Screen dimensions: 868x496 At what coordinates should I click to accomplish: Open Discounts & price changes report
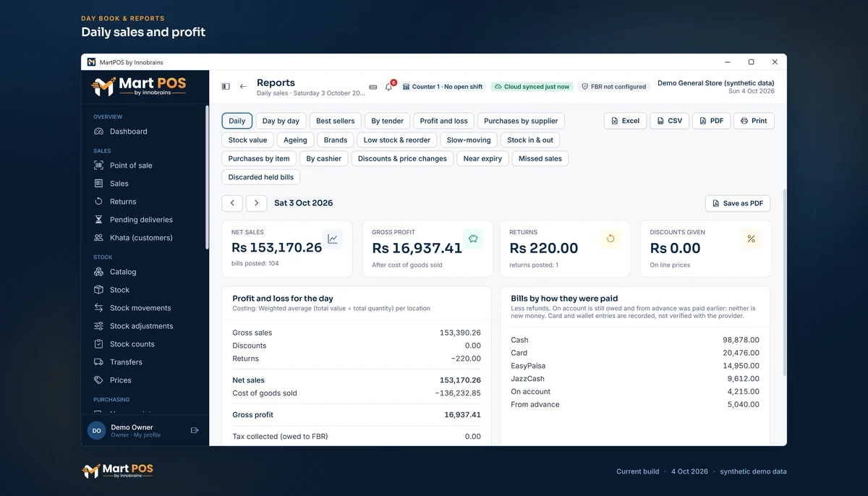coord(402,158)
